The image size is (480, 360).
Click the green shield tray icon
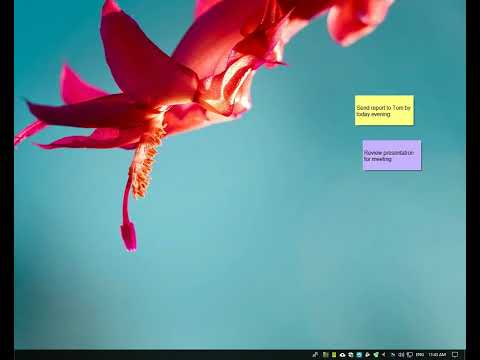pyautogui.click(x=376, y=355)
